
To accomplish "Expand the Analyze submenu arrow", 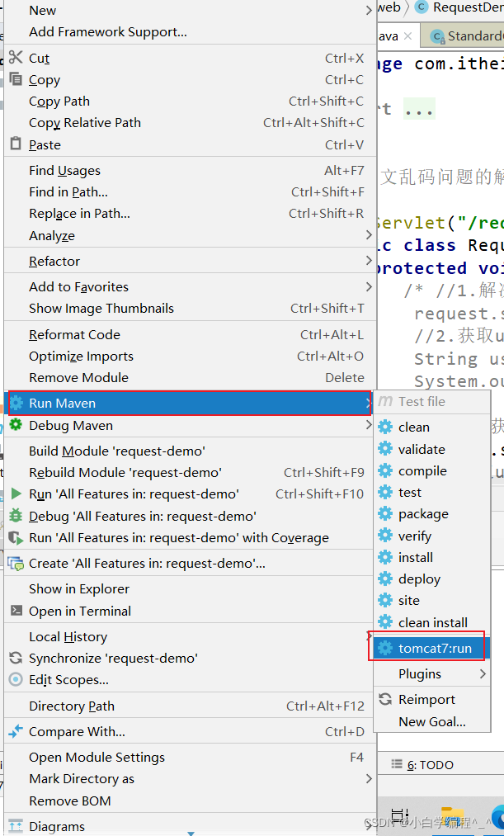I will tap(369, 235).
